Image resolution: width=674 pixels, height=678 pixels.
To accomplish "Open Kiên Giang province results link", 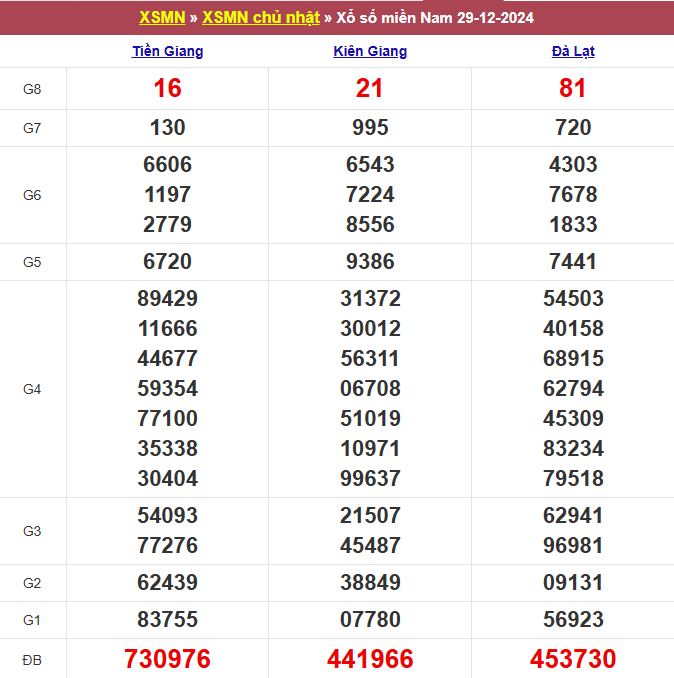I will click(x=370, y=51).
